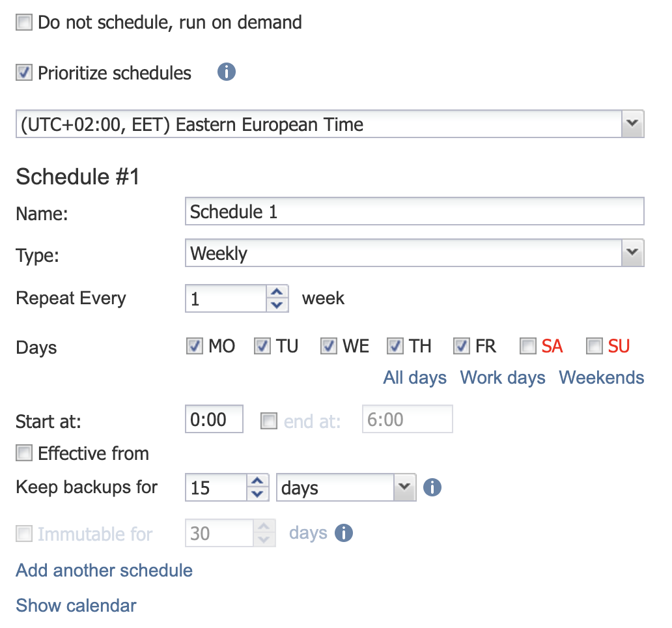This screenshot has height=628, width=672.
Task: Open the time zone dropdown
Action: (630, 124)
